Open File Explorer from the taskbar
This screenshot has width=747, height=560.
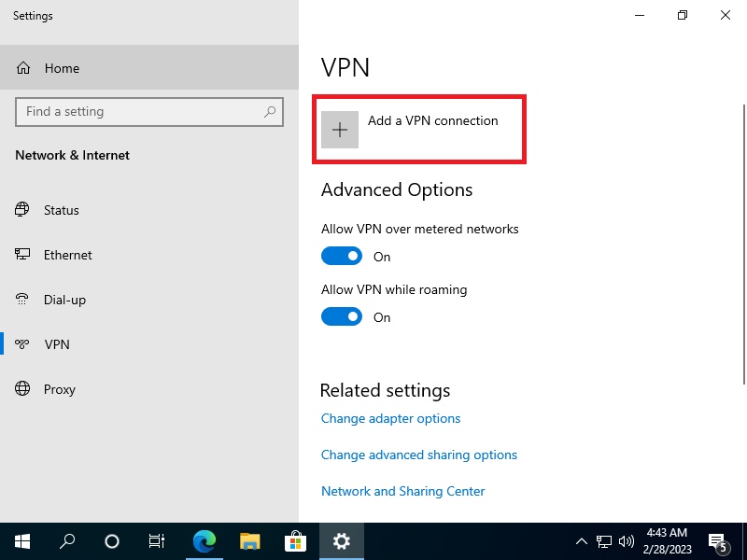(249, 541)
